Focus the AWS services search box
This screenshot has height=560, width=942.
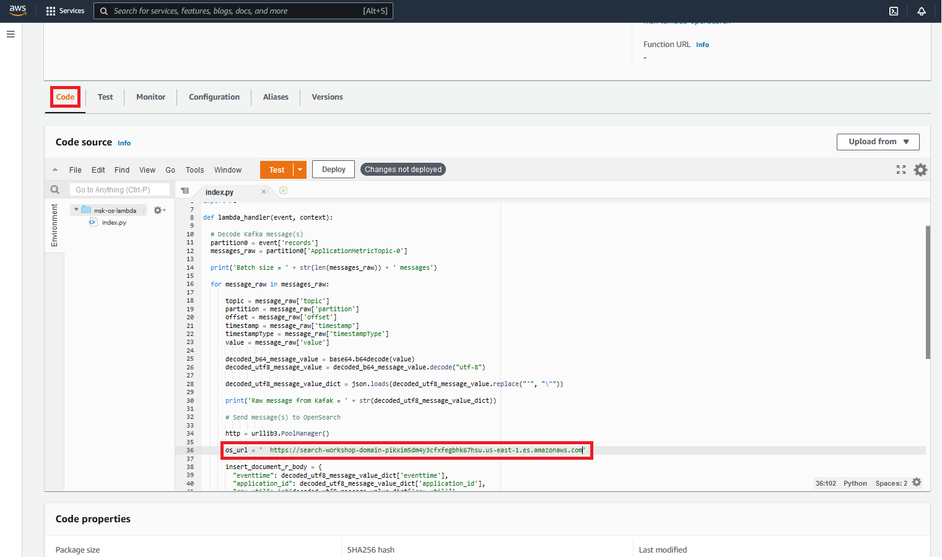[243, 11]
